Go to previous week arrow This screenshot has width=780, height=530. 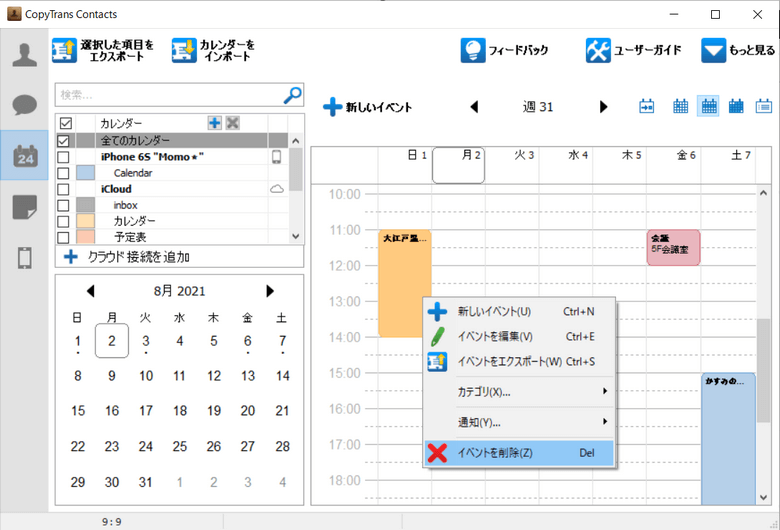(474, 106)
